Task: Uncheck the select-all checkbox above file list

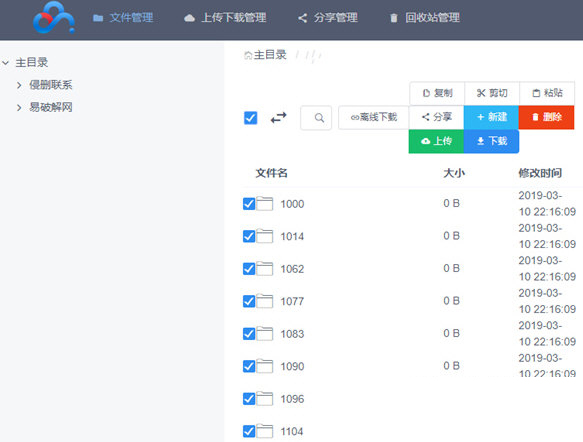Action: [x=251, y=118]
